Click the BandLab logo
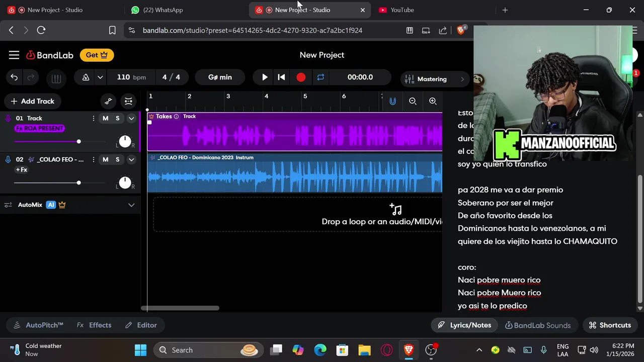This screenshot has height=362, width=644. point(50,55)
